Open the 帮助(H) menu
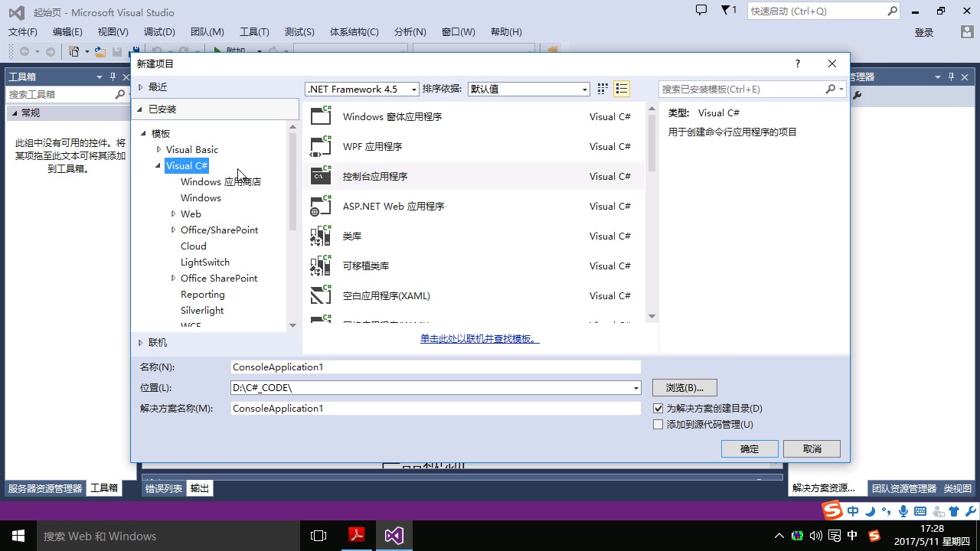The image size is (980, 551). pos(506,31)
